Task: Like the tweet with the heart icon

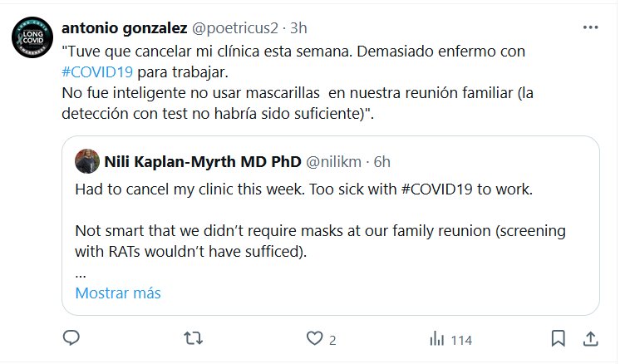Action: point(314,338)
